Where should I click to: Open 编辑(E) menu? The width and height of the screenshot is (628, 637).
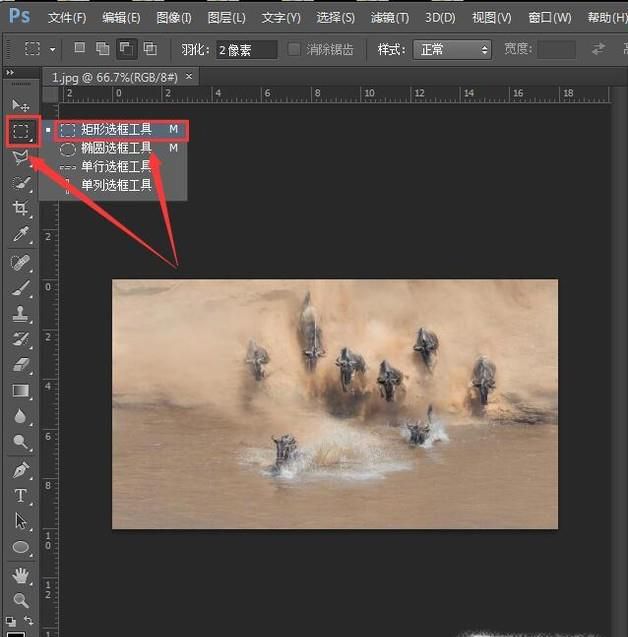tap(121, 18)
